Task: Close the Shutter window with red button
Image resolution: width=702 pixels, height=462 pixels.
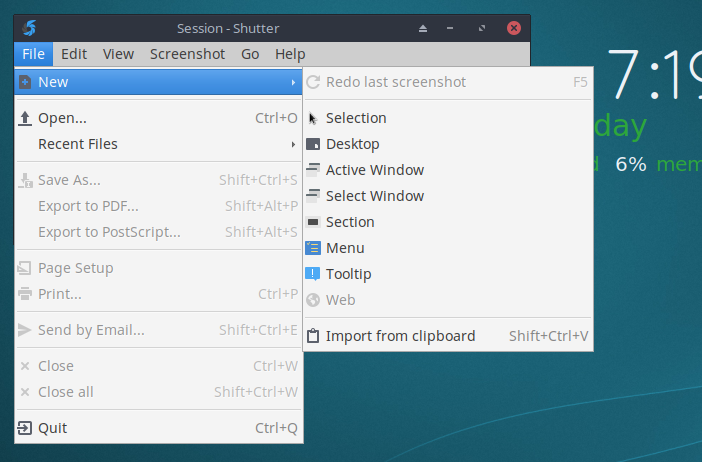Action: point(514,28)
